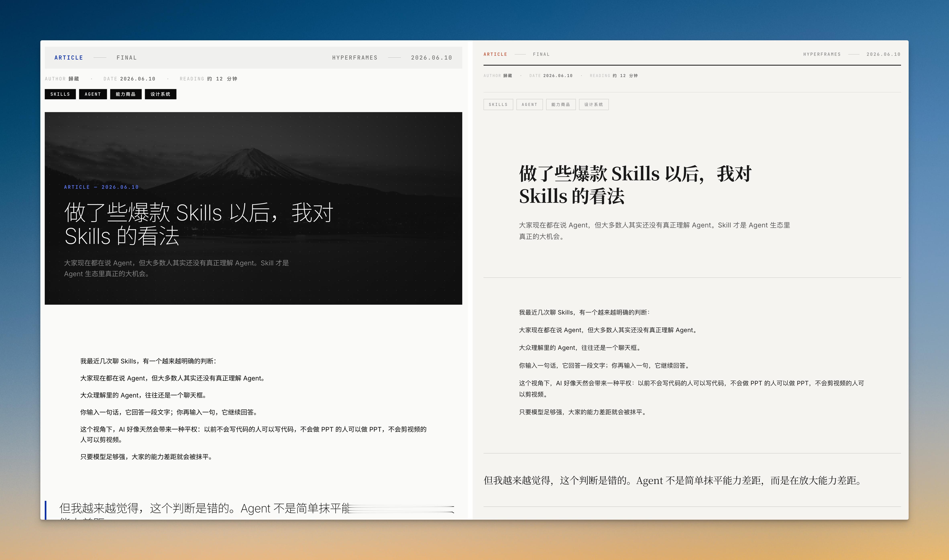The height and width of the screenshot is (560, 949).
Task: Click the 2026.06.10 date in left header bar
Action: click(431, 58)
